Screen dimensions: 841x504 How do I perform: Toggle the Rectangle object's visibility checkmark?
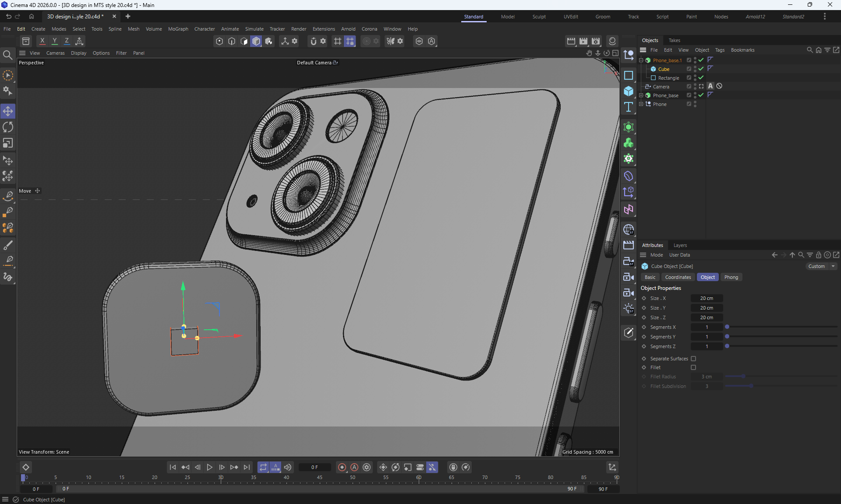pyautogui.click(x=701, y=78)
